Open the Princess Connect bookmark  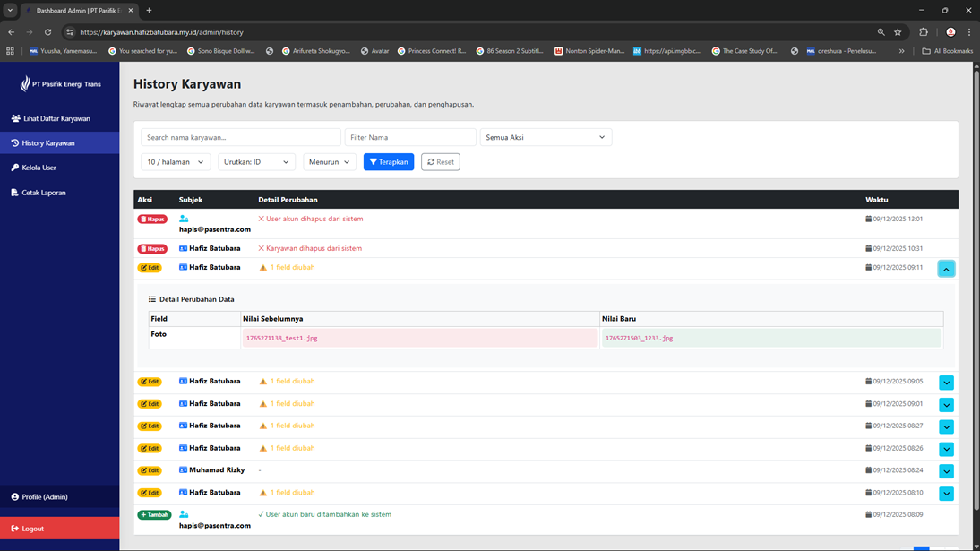tap(432, 51)
